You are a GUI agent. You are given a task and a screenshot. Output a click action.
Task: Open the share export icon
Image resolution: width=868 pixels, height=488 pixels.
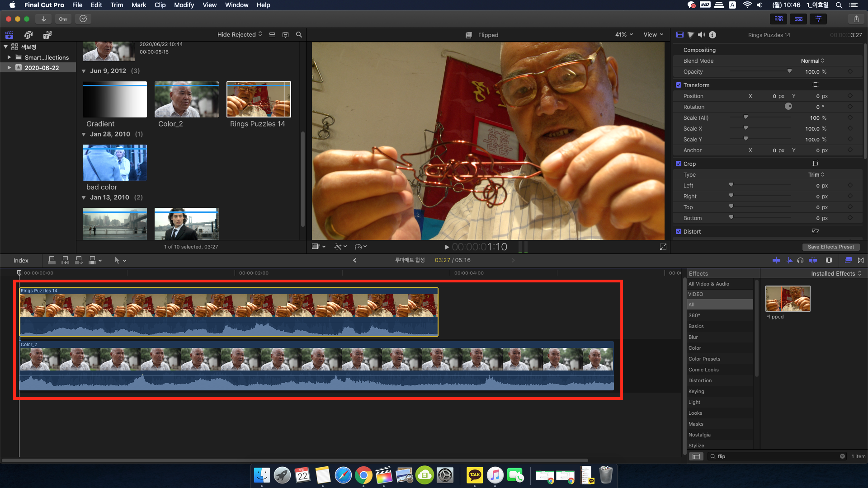(x=856, y=19)
